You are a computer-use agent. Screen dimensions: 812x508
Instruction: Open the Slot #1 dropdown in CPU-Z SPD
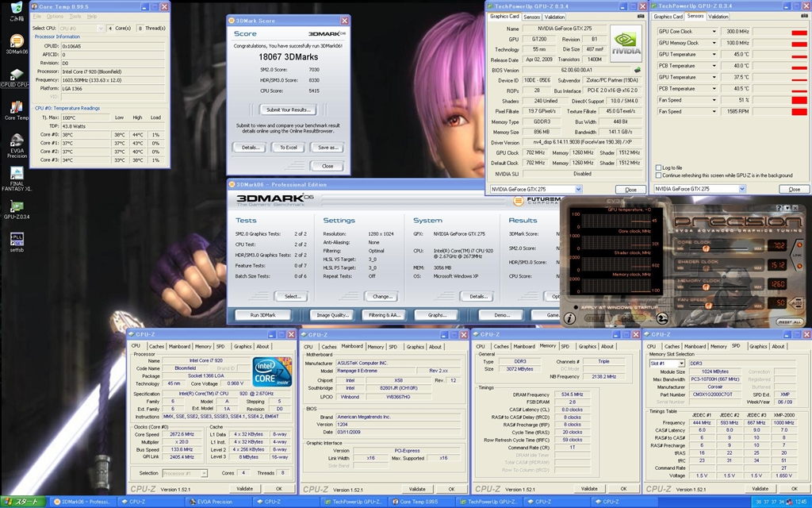(680, 364)
